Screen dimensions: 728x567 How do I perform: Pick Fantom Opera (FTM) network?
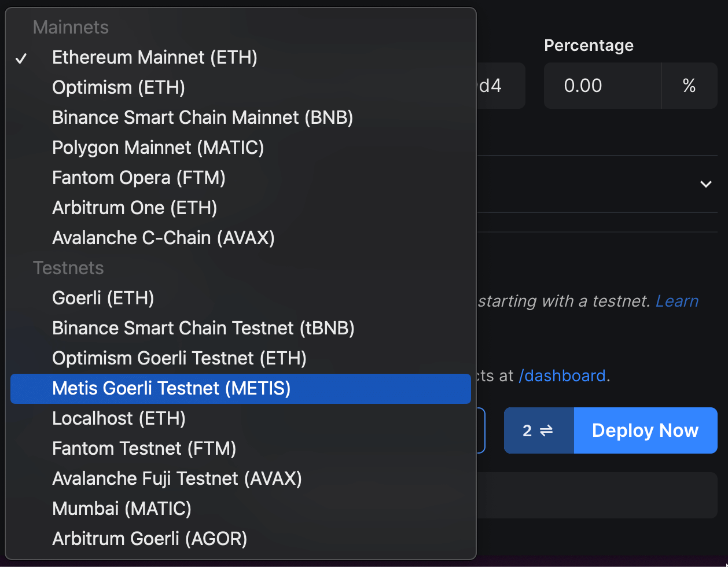tap(138, 178)
